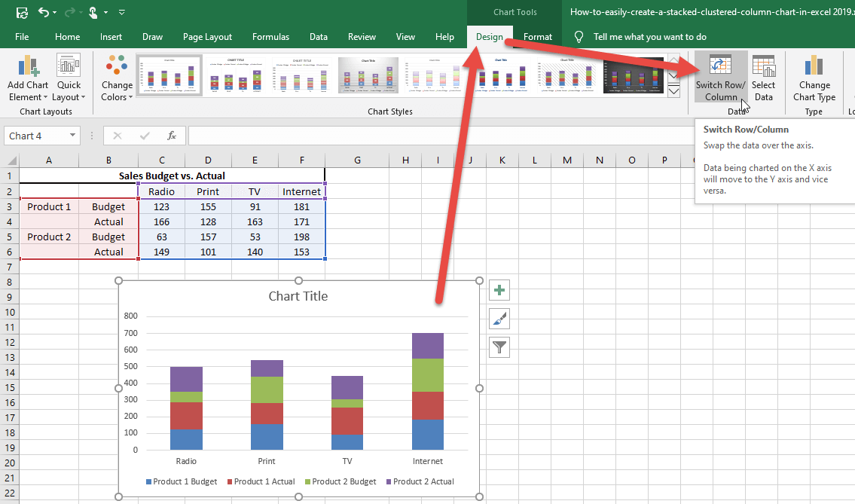Click the Save icon in the title bar

click(22, 12)
